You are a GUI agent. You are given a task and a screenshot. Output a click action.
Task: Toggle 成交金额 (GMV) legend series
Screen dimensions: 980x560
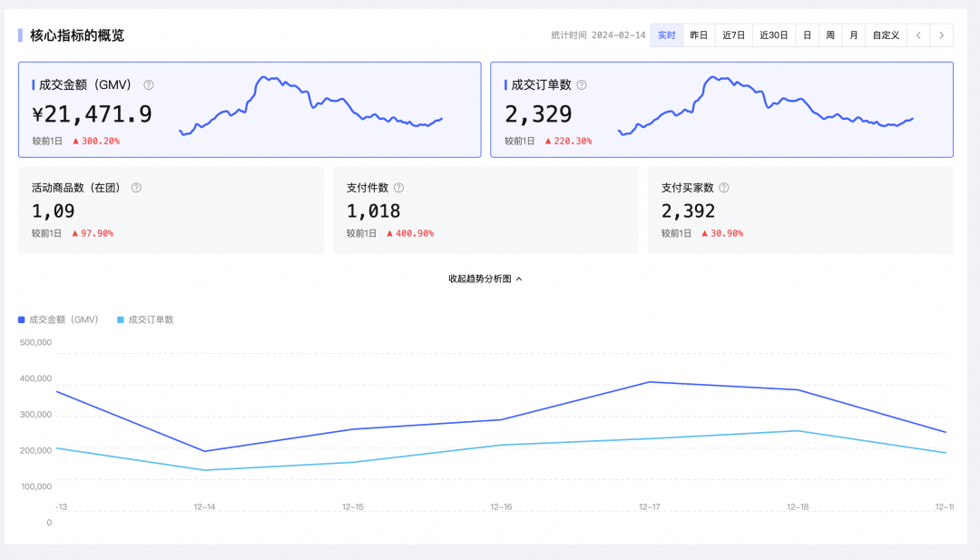[x=58, y=319]
